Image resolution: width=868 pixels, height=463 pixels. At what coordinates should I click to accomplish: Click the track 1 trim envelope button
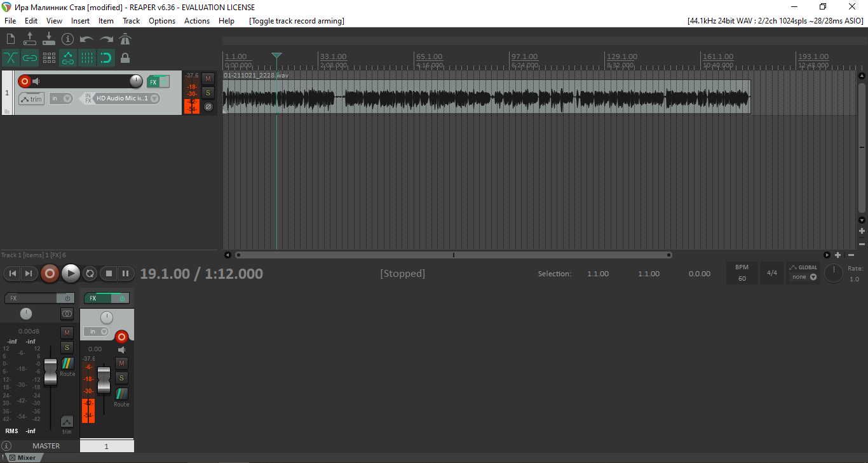click(x=31, y=98)
